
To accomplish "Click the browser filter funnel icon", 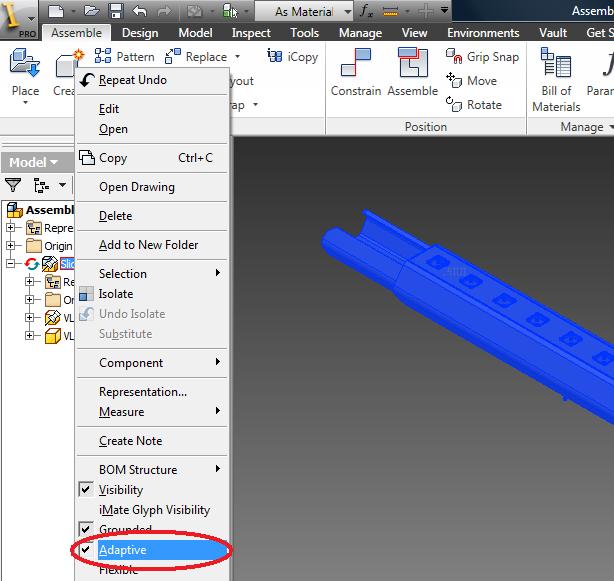I will tap(13, 185).
